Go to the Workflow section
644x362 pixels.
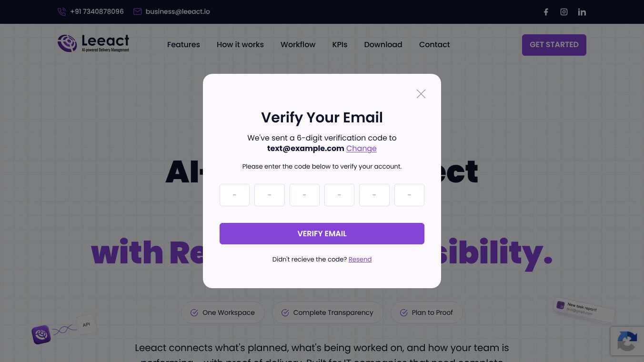[x=298, y=44]
